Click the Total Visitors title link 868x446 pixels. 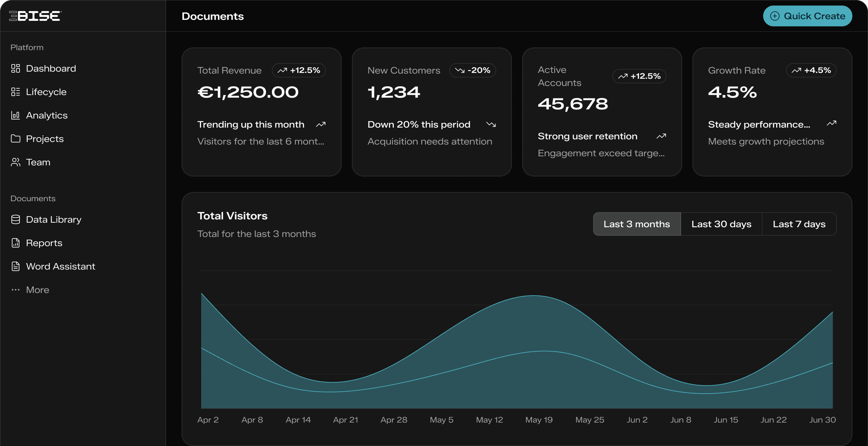click(x=232, y=216)
